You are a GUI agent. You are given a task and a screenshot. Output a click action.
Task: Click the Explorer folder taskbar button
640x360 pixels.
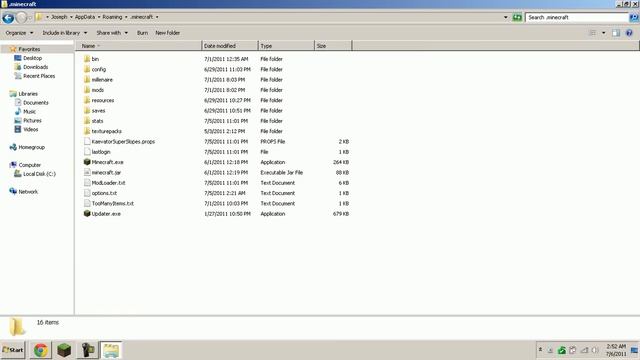coord(111,350)
